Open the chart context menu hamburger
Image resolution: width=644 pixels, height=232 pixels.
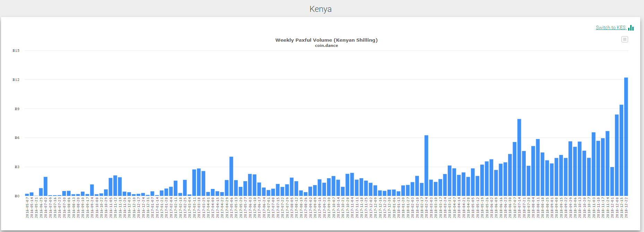tap(625, 39)
